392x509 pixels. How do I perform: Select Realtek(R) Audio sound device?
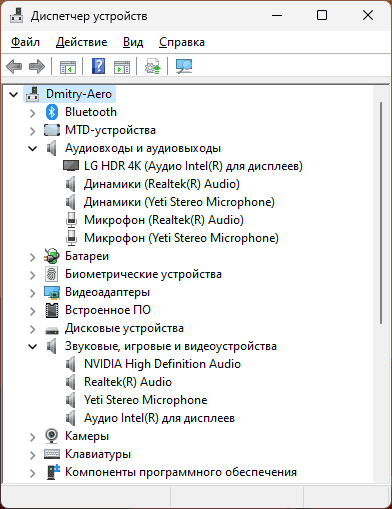pyautogui.click(x=128, y=382)
